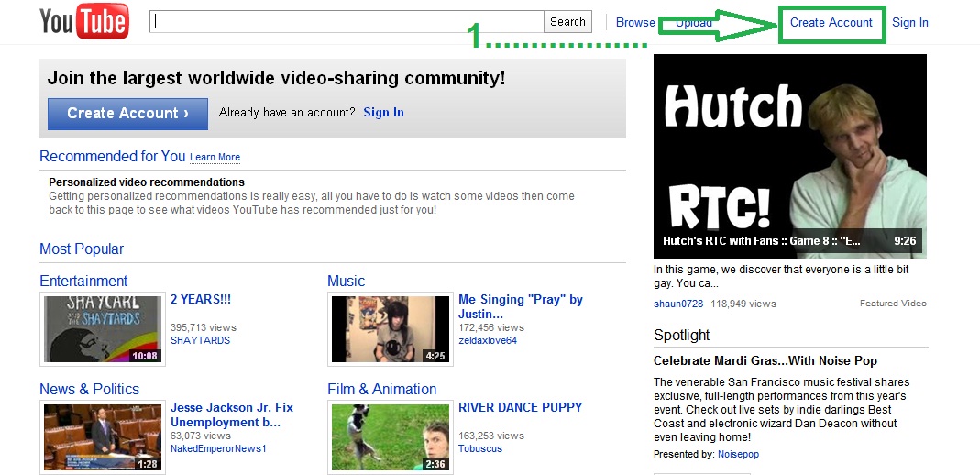Click the '172,456 views' text
The width and height of the screenshot is (980, 475).
(x=491, y=327)
